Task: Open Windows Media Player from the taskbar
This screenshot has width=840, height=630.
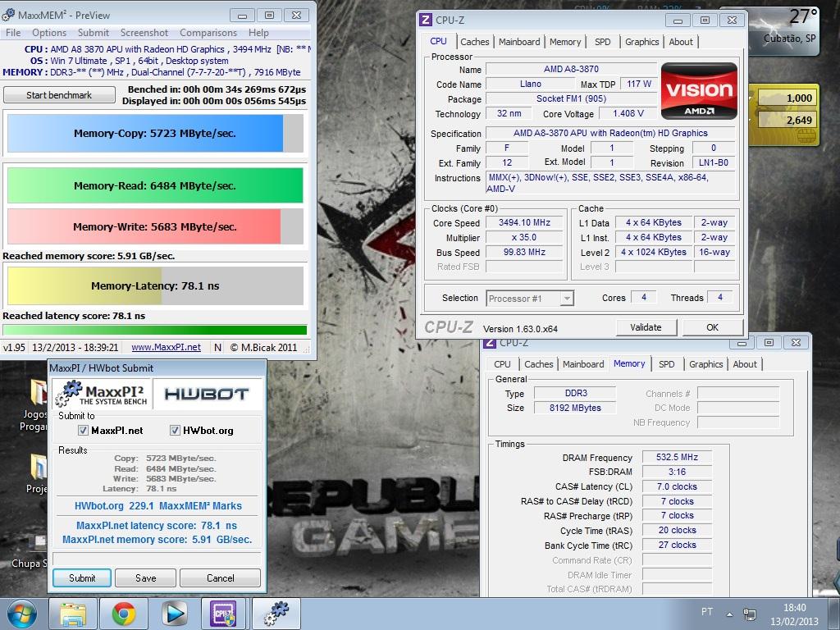Action: (174, 614)
